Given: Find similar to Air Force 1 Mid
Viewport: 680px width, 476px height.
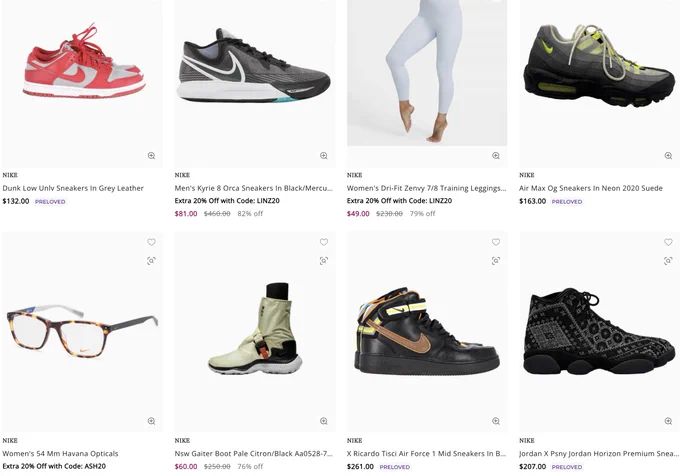Looking at the screenshot, I should click(x=496, y=261).
